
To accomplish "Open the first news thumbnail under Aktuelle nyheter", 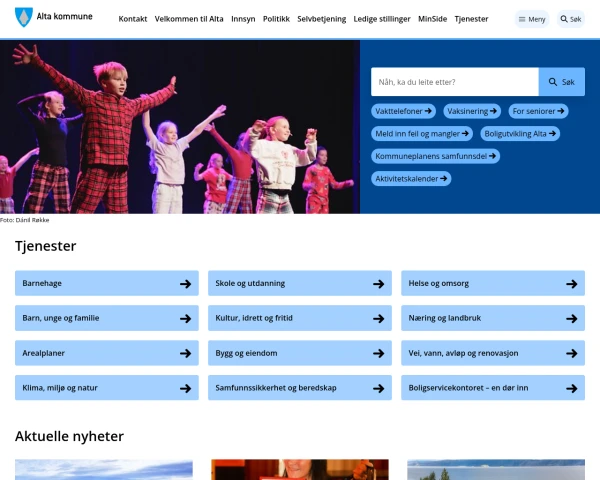I will pos(104,470).
